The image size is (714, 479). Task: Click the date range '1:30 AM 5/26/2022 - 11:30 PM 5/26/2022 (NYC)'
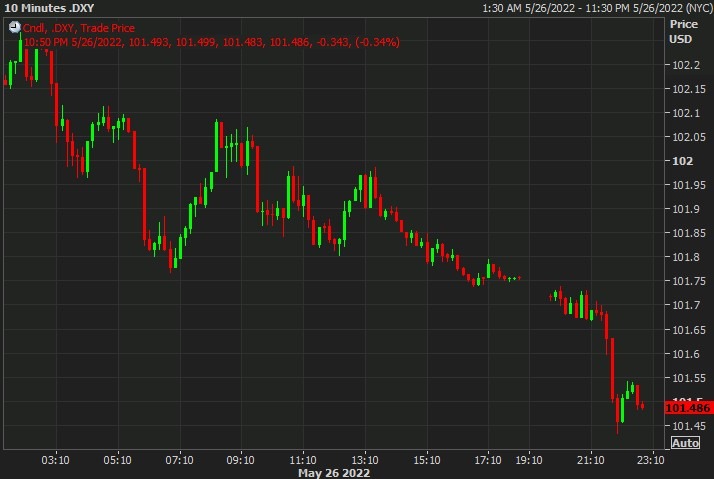click(x=597, y=8)
